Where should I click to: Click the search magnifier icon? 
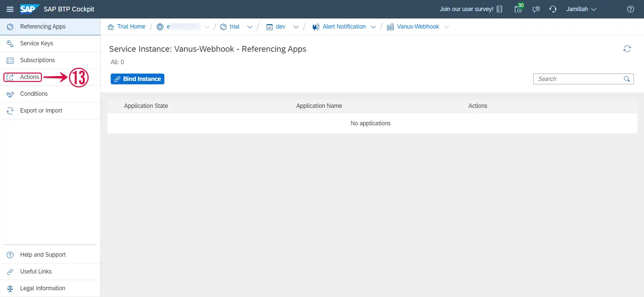coord(627,79)
